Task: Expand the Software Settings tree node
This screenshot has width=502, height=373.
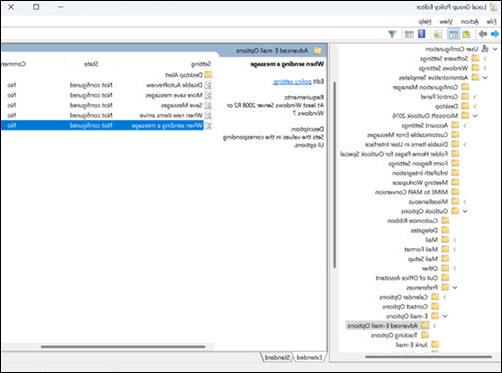Action: [x=485, y=59]
